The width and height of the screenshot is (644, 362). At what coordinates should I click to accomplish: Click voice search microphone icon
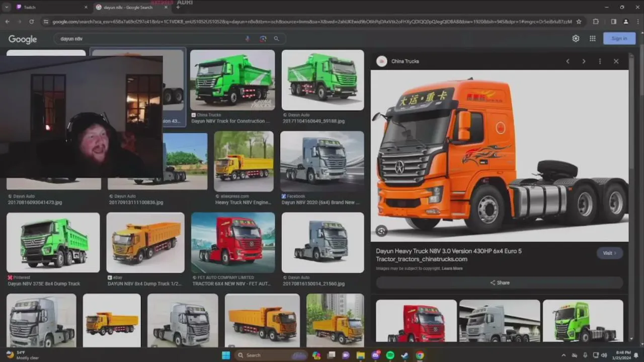247,39
